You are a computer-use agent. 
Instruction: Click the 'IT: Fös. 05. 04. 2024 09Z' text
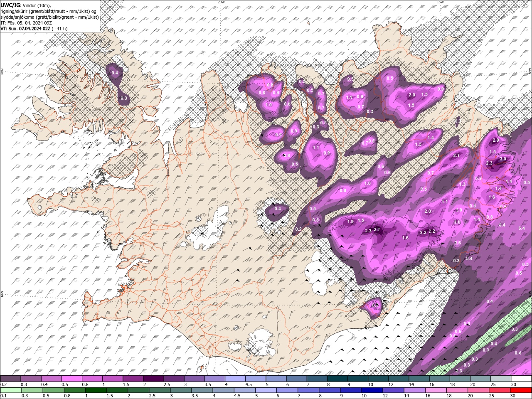click(26, 23)
